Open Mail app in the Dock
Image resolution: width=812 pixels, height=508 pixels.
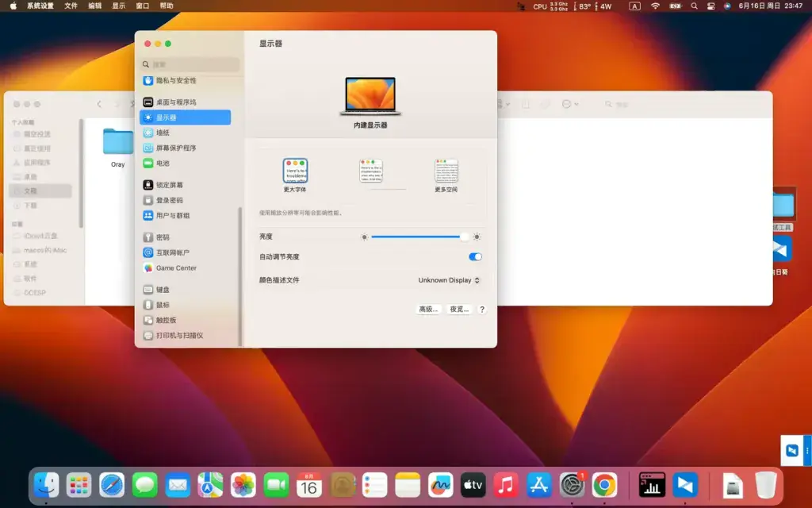pos(178,485)
